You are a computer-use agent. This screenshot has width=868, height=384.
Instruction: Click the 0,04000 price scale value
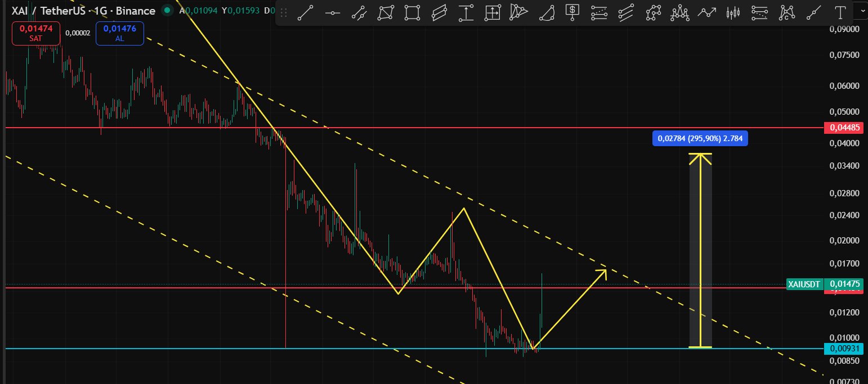coord(844,143)
